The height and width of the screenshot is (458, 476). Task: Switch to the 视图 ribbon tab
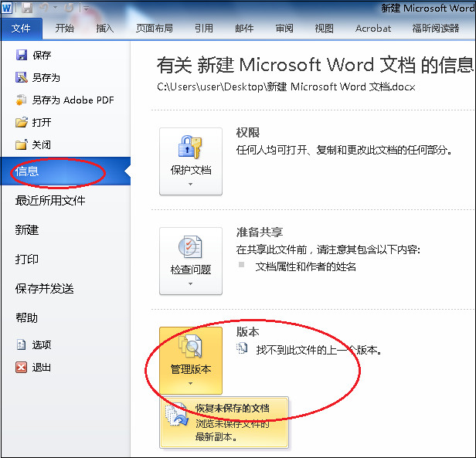324,29
